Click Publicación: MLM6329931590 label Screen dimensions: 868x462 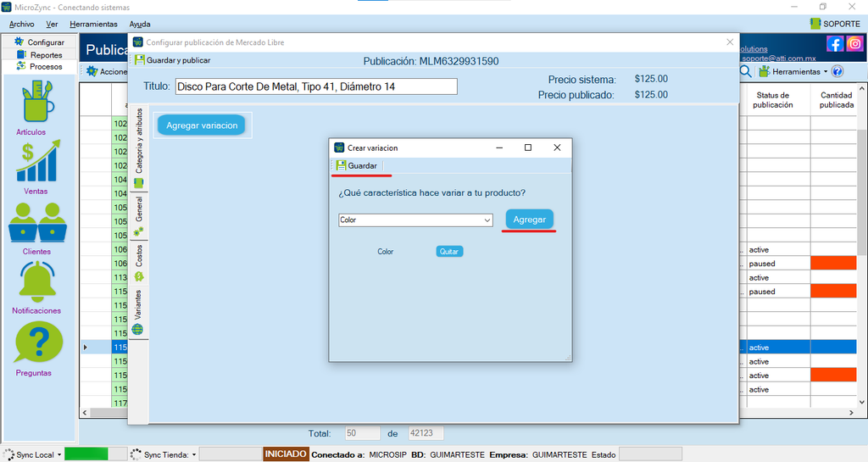431,61
